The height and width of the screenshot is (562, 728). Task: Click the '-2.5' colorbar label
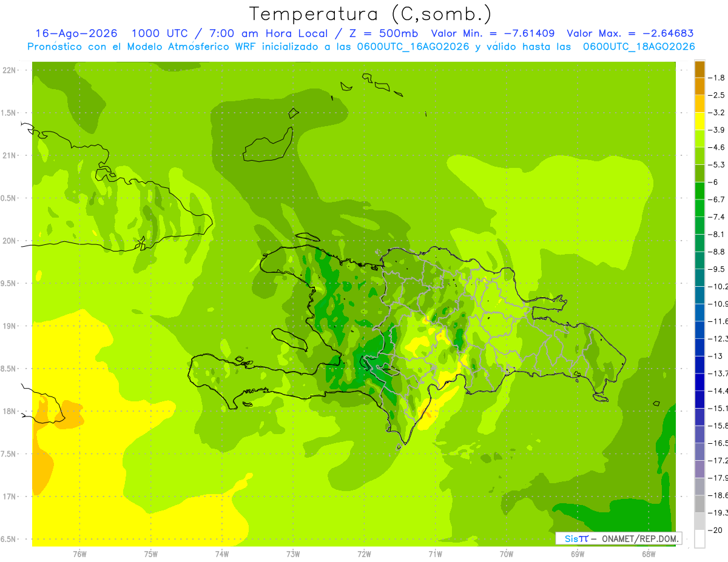[716, 95]
